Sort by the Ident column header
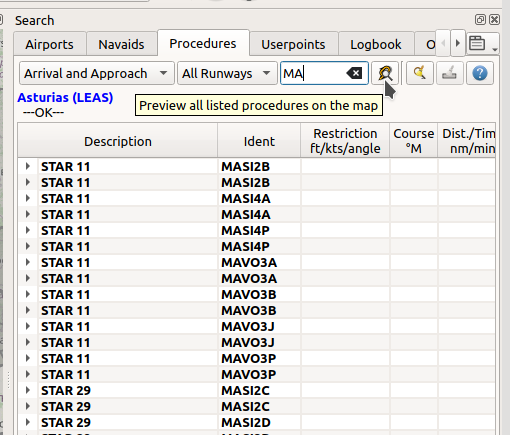Viewport: 510px width, 435px height. click(x=259, y=141)
